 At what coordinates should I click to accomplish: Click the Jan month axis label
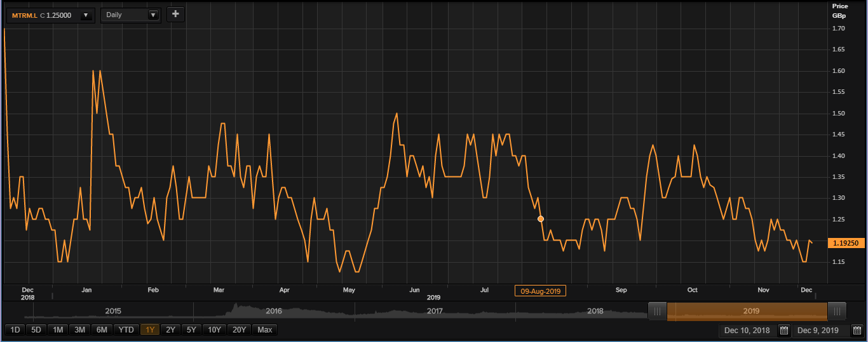(87, 290)
